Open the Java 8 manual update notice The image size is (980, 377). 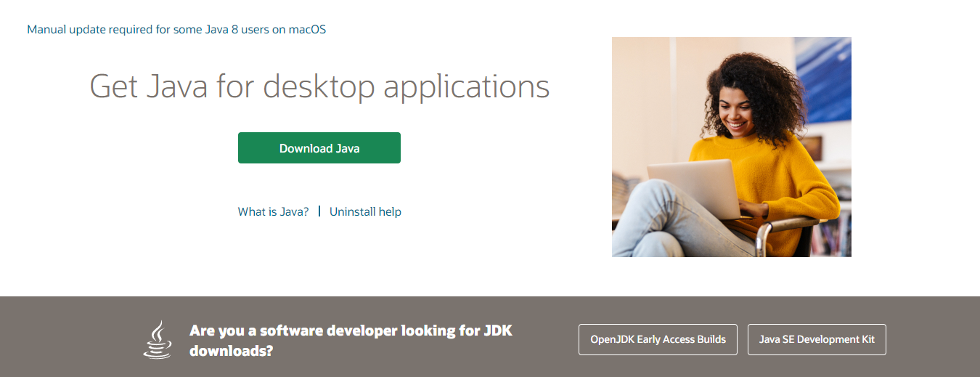coord(176,30)
